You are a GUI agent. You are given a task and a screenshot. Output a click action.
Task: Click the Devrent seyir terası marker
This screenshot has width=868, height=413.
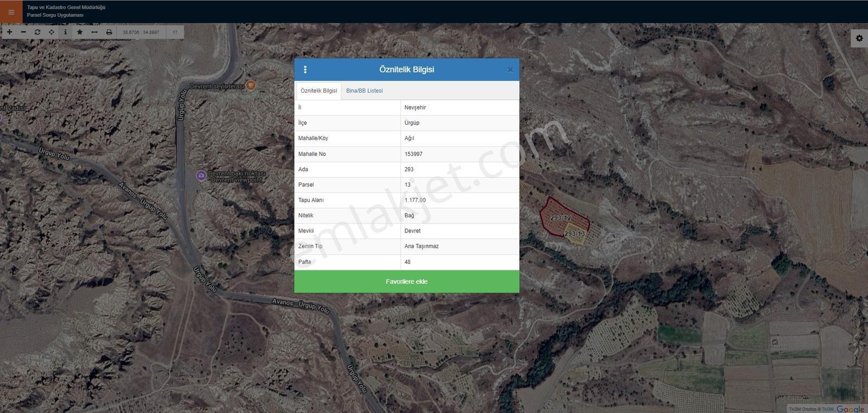click(251, 85)
